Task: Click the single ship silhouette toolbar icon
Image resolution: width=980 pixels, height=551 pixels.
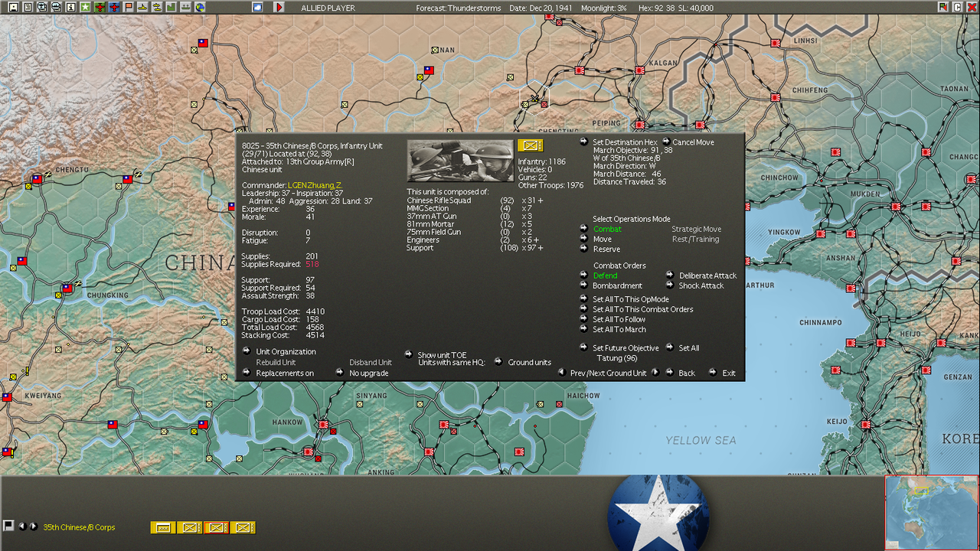Action: tap(142, 7)
